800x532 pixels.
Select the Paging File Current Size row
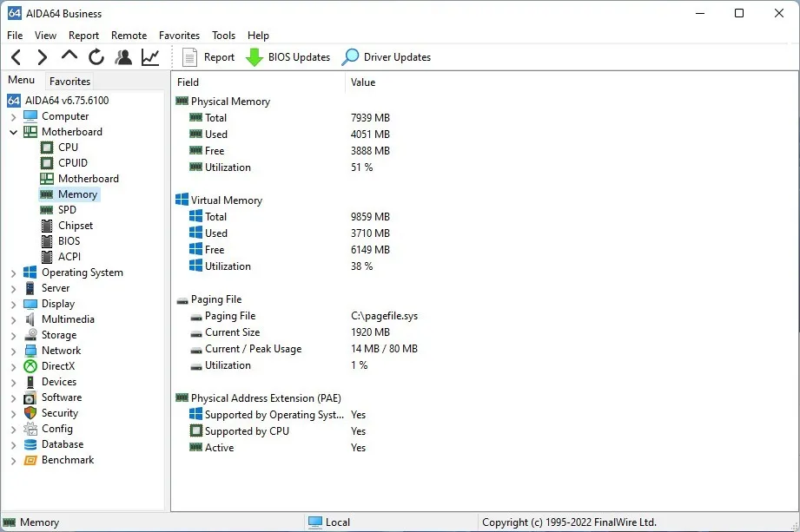tap(232, 332)
